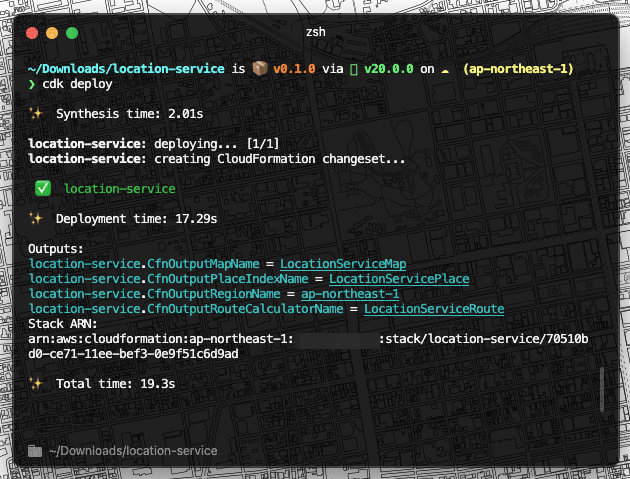The height and width of the screenshot is (479, 630).
Task: Click the yellow (ap-northeast-1) region text
Action: coord(518,69)
